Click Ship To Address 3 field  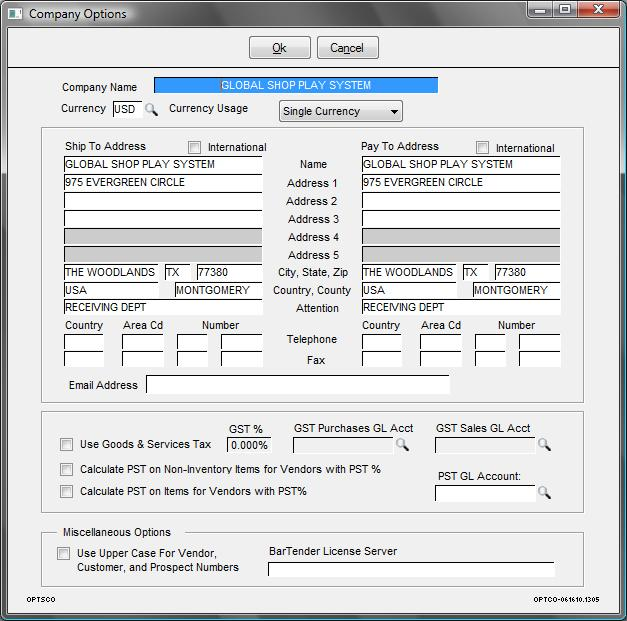(x=163, y=219)
